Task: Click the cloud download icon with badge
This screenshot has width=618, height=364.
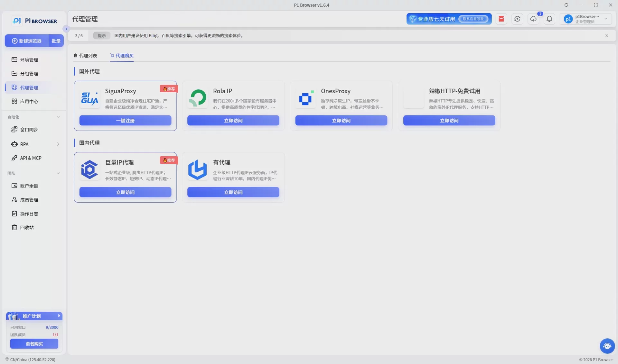Action: click(533, 19)
